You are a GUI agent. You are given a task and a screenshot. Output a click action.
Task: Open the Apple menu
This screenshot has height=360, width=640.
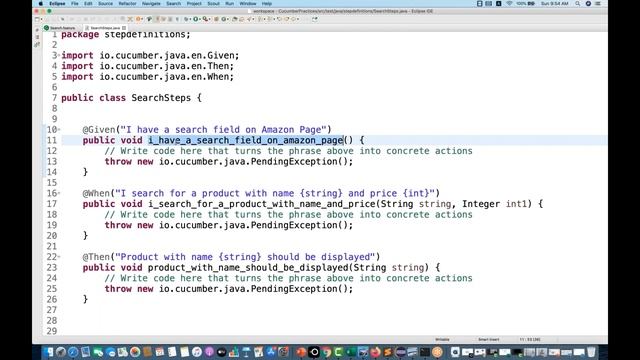click(x=41, y=3)
